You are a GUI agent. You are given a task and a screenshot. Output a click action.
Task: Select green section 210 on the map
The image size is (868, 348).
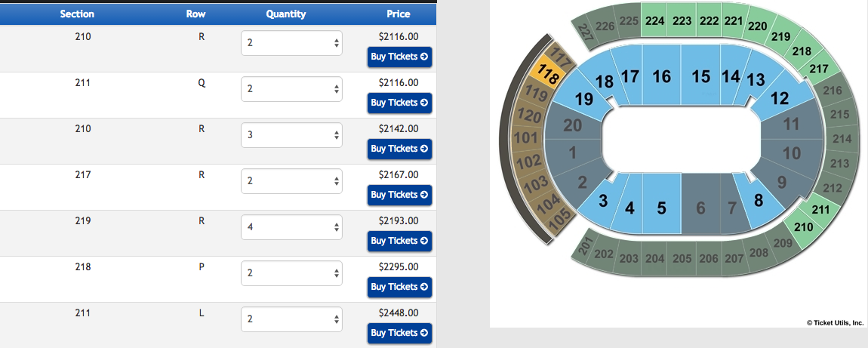tap(803, 226)
